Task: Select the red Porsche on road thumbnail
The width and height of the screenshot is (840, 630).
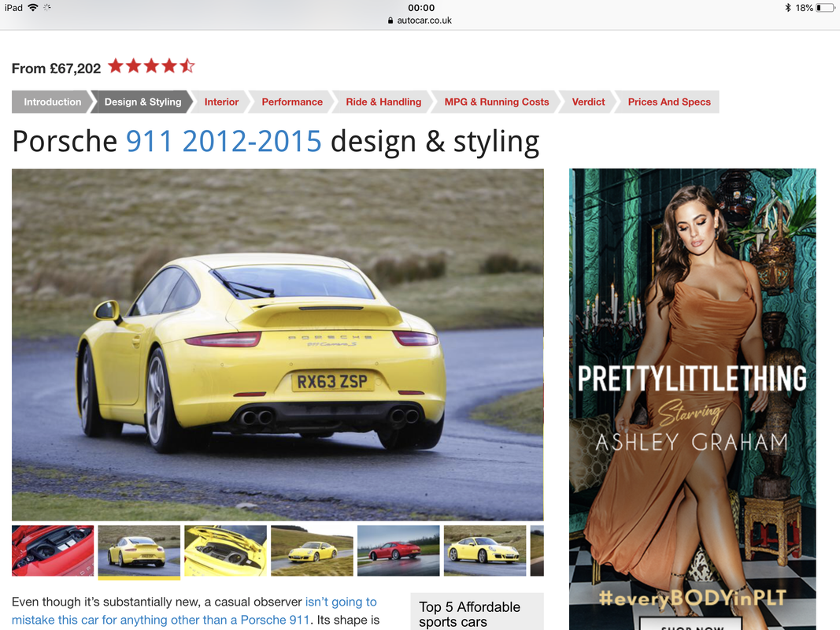Action: click(x=398, y=550)
